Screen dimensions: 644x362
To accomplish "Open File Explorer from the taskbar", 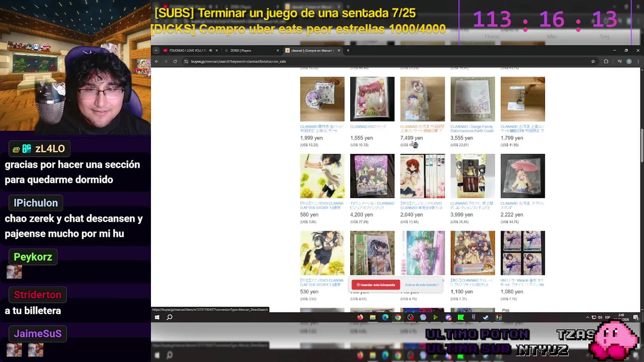I will (x=373, y=317).
